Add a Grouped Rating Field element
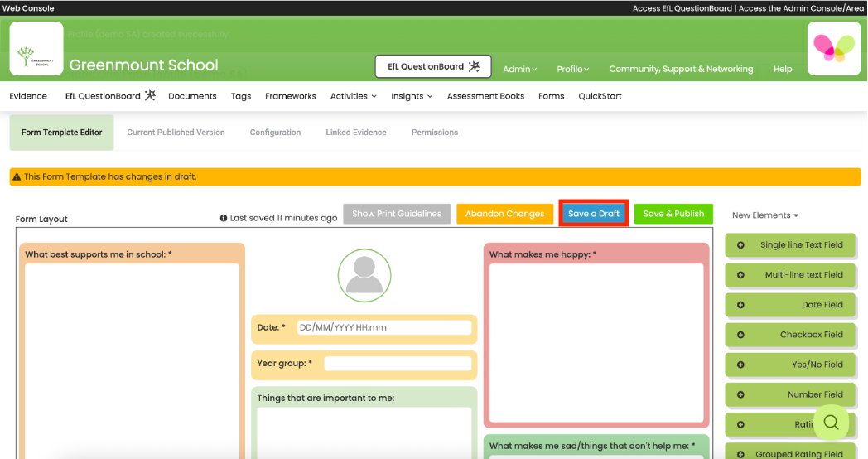 (790, 451)
